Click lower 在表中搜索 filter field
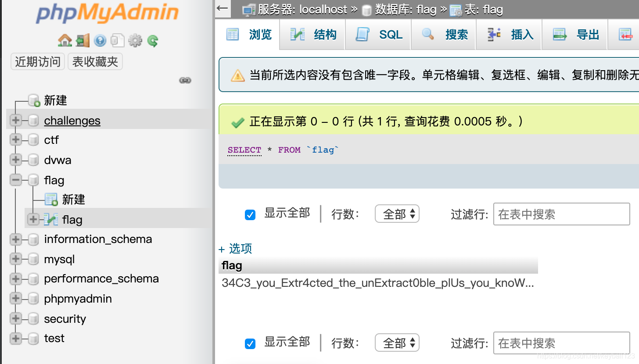 pos(562,343)
